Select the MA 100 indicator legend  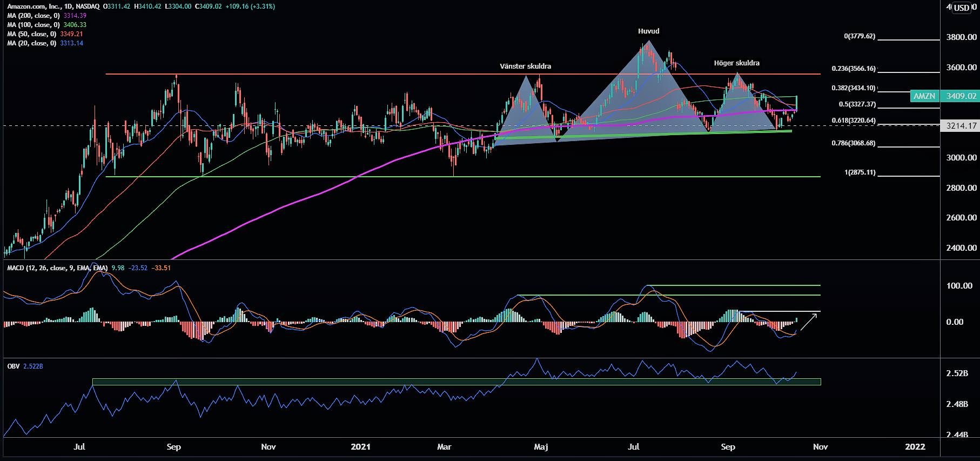[33, 25]
